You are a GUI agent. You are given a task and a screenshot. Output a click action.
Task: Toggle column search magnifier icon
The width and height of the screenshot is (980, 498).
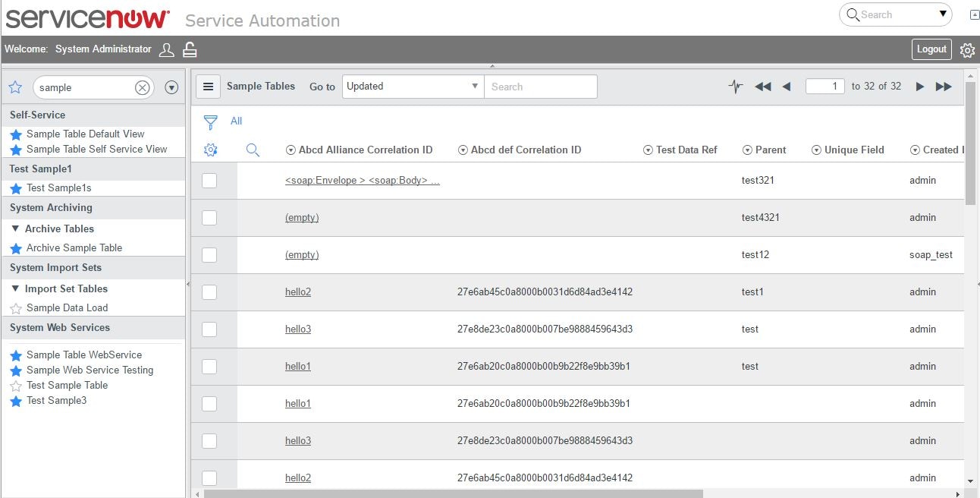(253, 150)
